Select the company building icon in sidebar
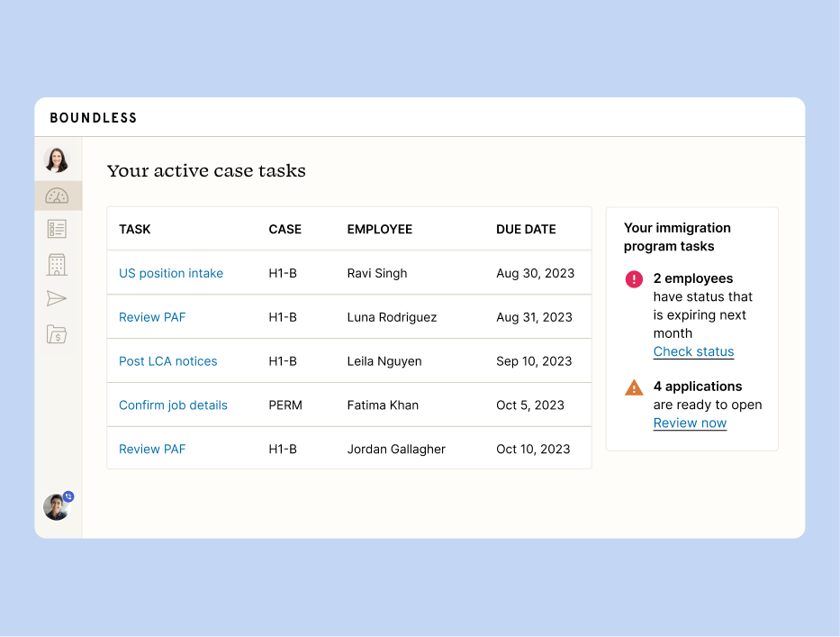The height and width of the screenshot is (637, 840). tap(57, 264)
